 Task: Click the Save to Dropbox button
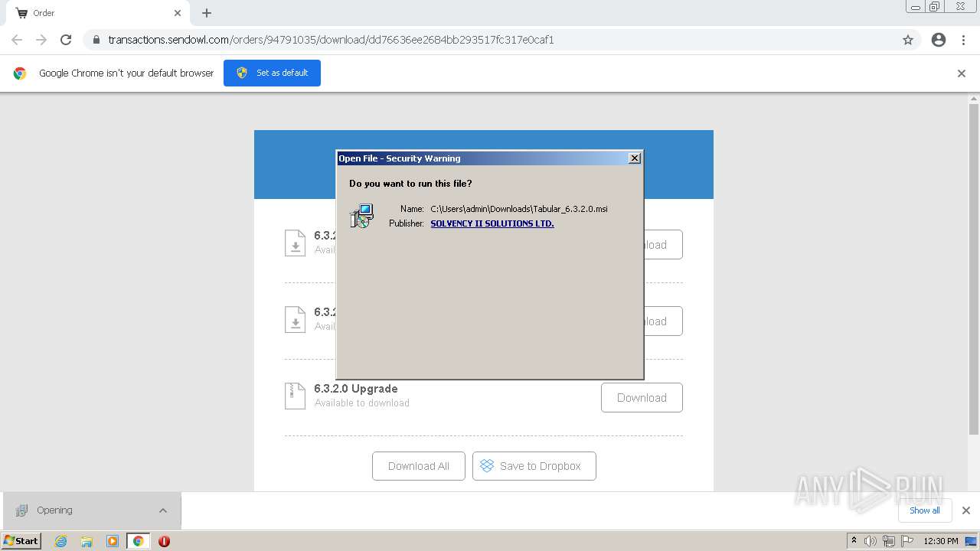click(x=534, y=466)
